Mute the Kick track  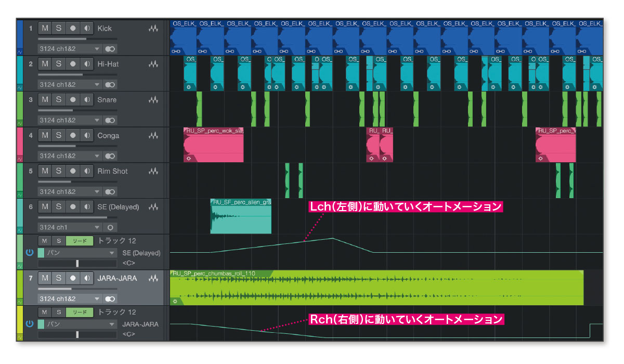45,28
